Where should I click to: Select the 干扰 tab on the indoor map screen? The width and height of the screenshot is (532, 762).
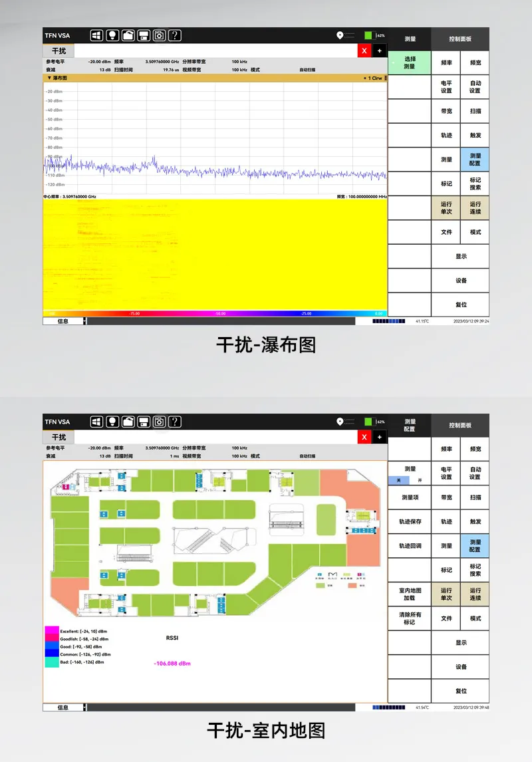[59, 437]
